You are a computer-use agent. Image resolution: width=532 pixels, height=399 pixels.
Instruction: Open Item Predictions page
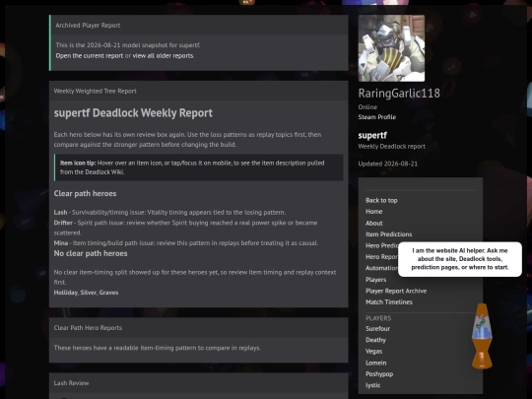[389, 234]
